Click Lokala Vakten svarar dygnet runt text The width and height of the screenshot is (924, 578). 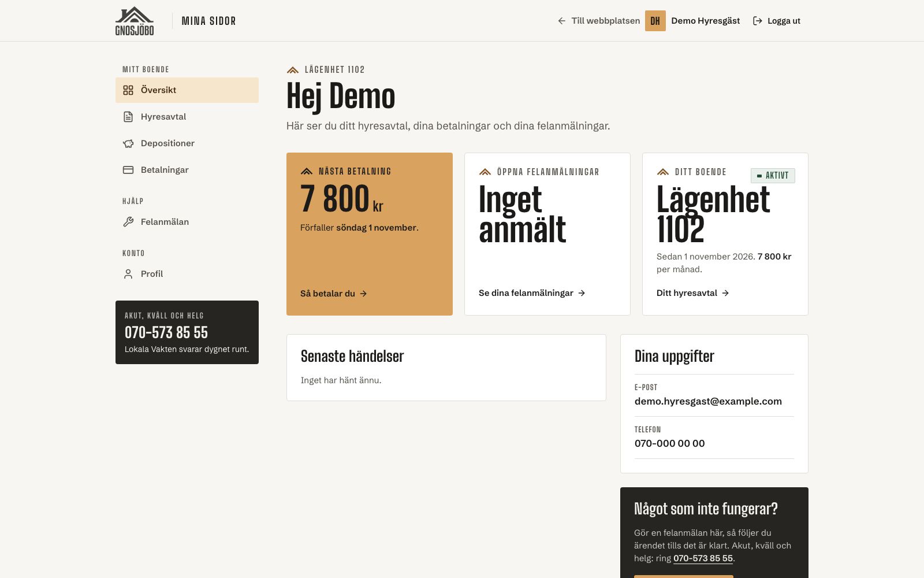(187, 349)
